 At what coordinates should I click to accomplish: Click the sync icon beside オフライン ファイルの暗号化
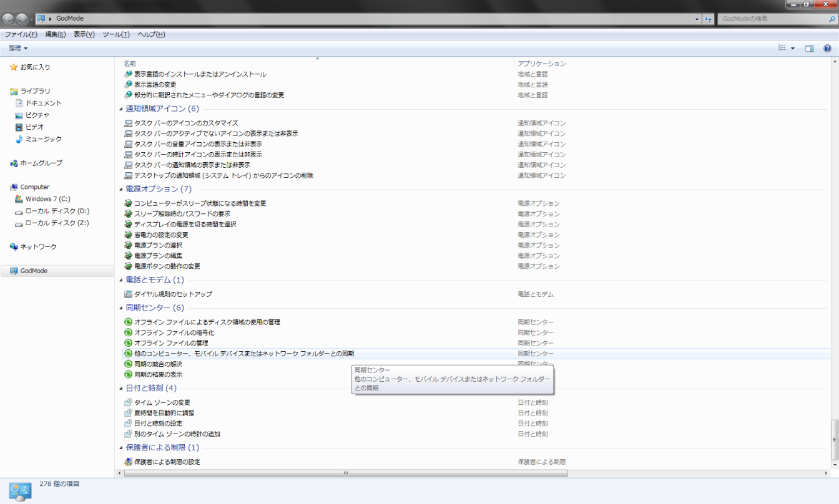click(129, 332)
